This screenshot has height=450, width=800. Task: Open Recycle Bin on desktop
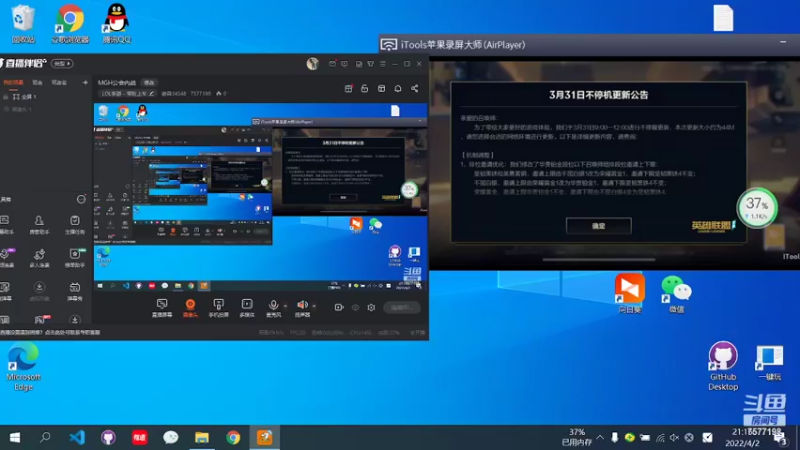pos(23,24)
